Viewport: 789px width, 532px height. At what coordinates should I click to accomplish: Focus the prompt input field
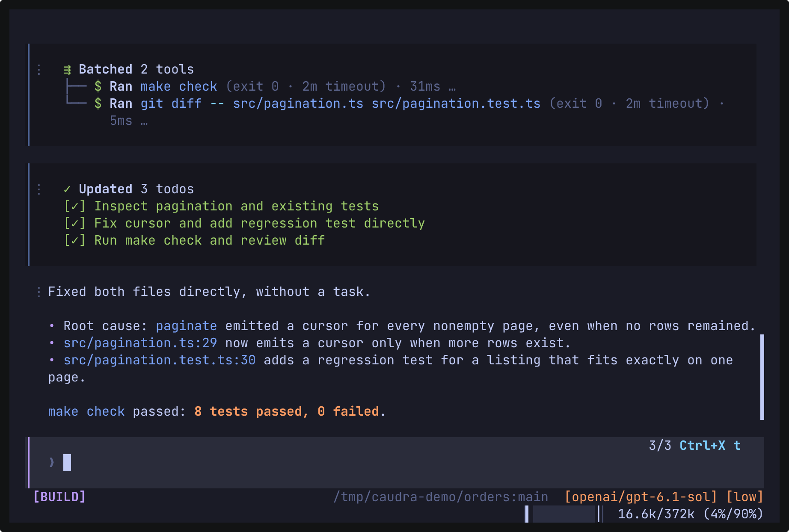[x=396, y=463]
